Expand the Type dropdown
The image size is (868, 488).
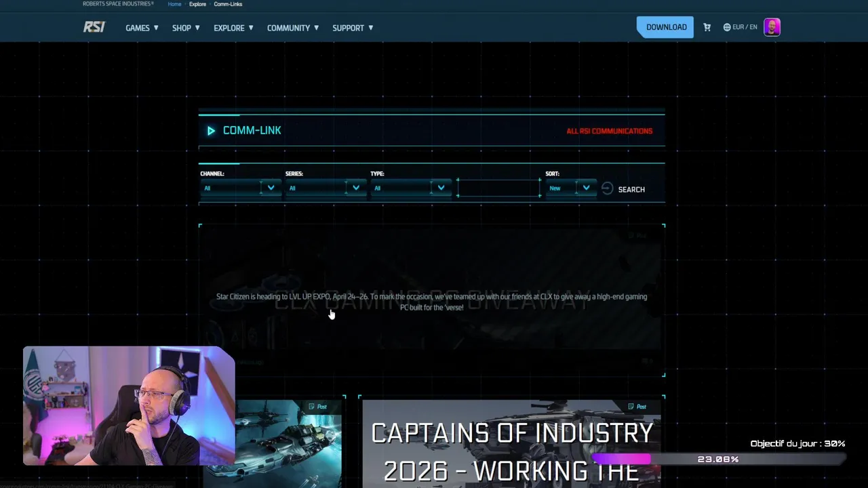[411, 188]
